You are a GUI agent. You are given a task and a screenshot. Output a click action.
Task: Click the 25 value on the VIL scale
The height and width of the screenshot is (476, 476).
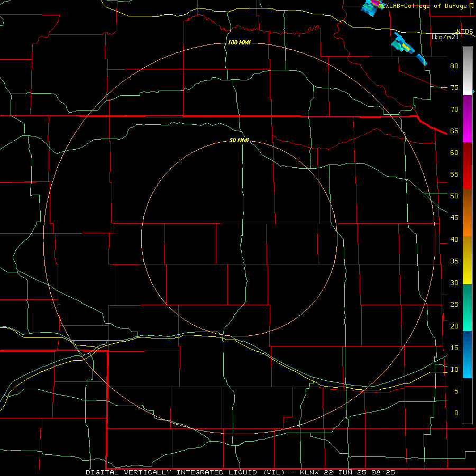pos(454,305)
